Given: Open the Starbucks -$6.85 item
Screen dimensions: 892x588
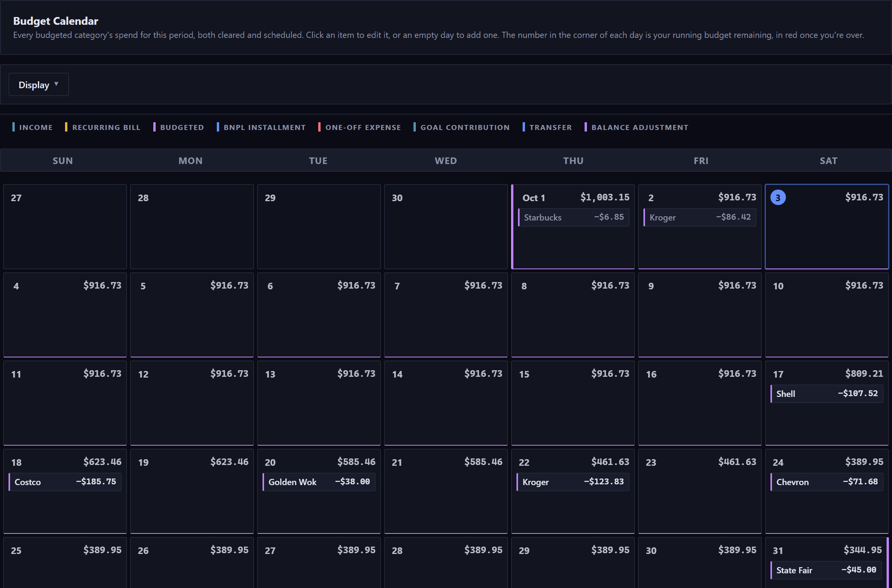Looking at the screenshot, I should tap(574, 217).
